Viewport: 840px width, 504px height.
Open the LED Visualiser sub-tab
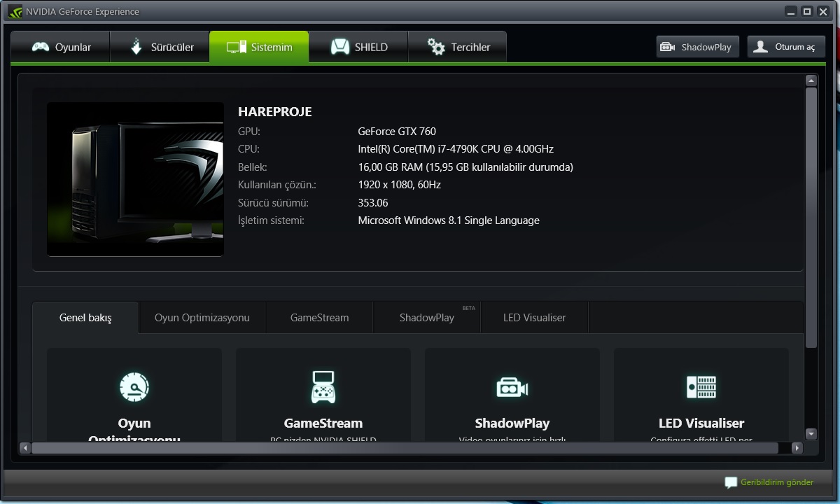tap(534, 318)
